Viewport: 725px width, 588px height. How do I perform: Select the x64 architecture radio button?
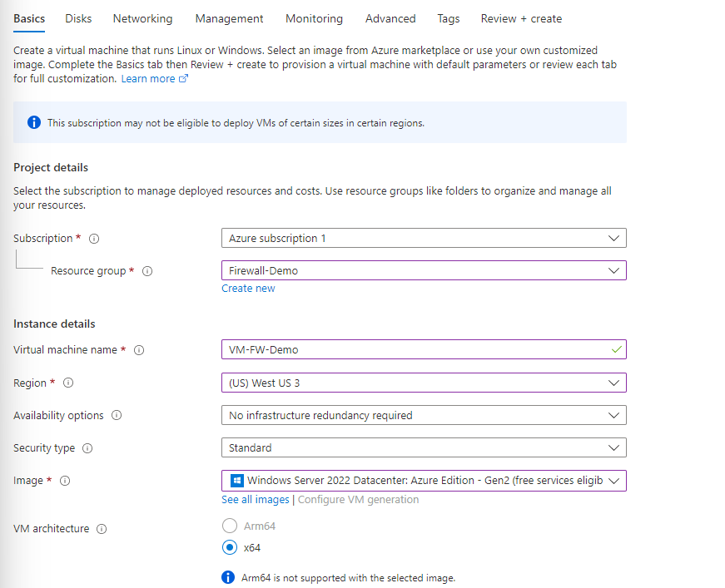pyautogui.click(x=229, y=547)
